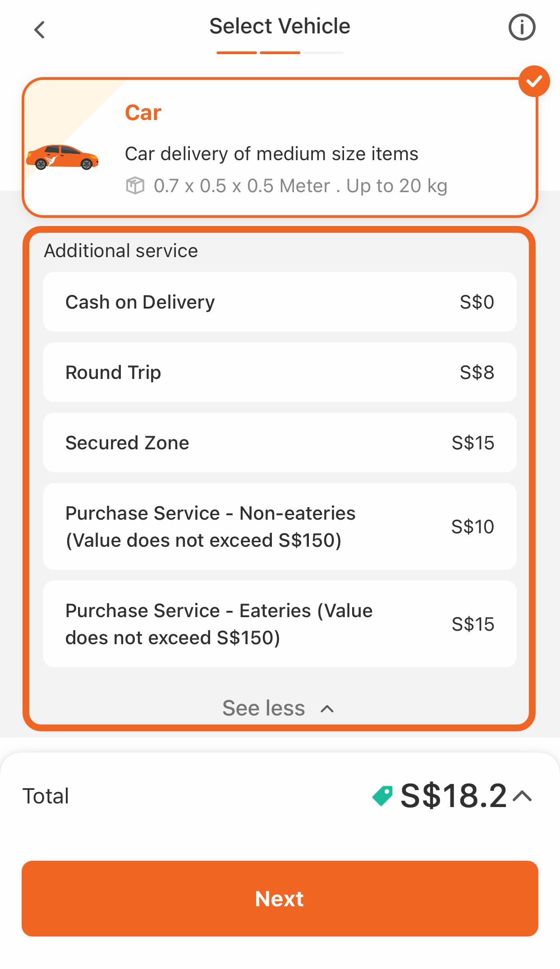The width and height of the screenshot is (560, 969).
Task: Tap the third grey progress step
Action: (x=323, y=53)
